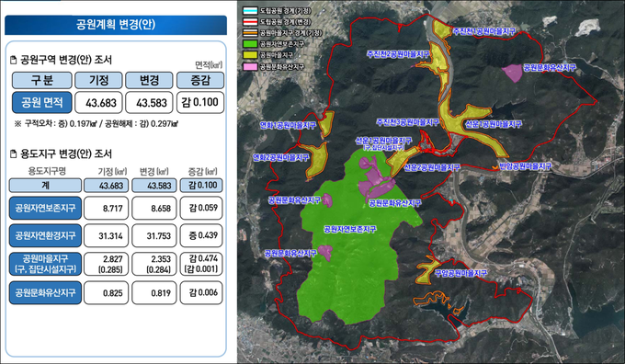Click the cyan 도립공원 경계(기정) legend symbol
625x364 pixels.
tap(250, 11)
